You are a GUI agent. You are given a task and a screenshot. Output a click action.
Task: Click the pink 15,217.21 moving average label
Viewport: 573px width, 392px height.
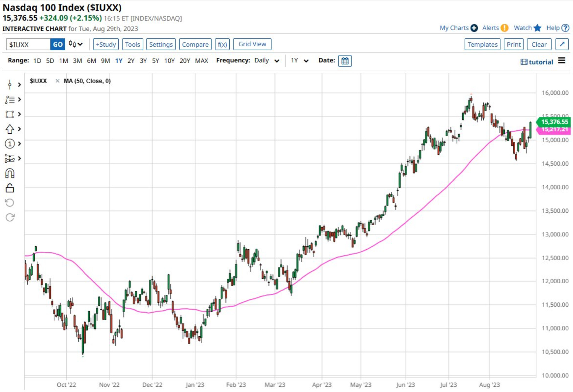553,130
